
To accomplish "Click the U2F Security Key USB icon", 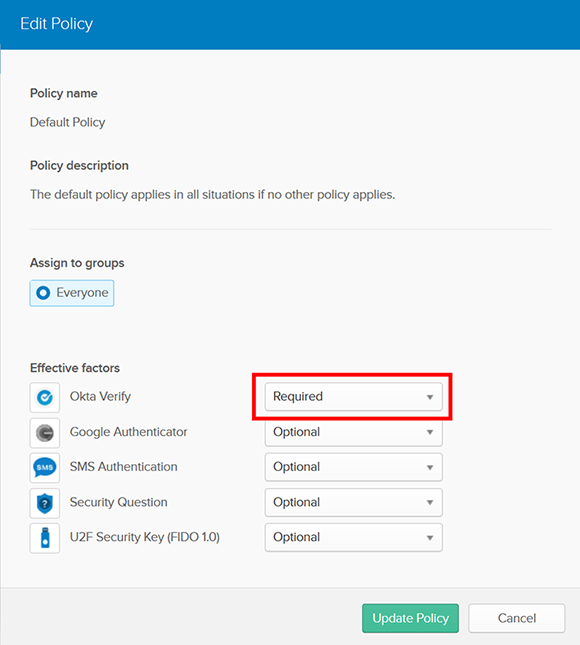I will click(45, 538).
